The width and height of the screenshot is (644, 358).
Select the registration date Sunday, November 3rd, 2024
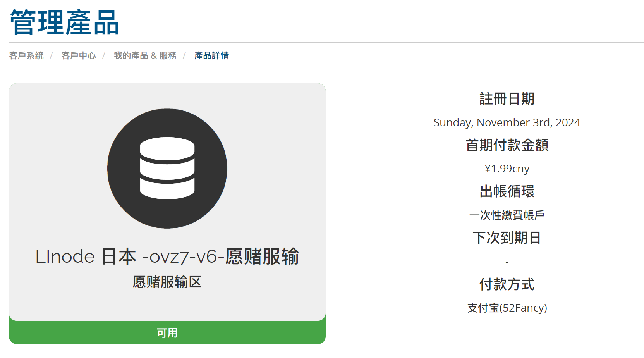[507, 122]
